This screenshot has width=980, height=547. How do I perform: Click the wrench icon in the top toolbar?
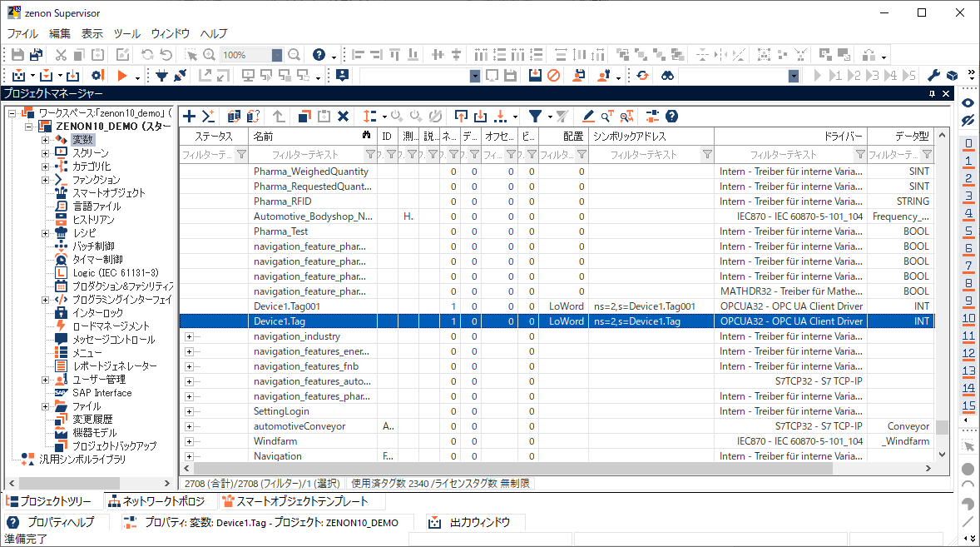point(933,76)
